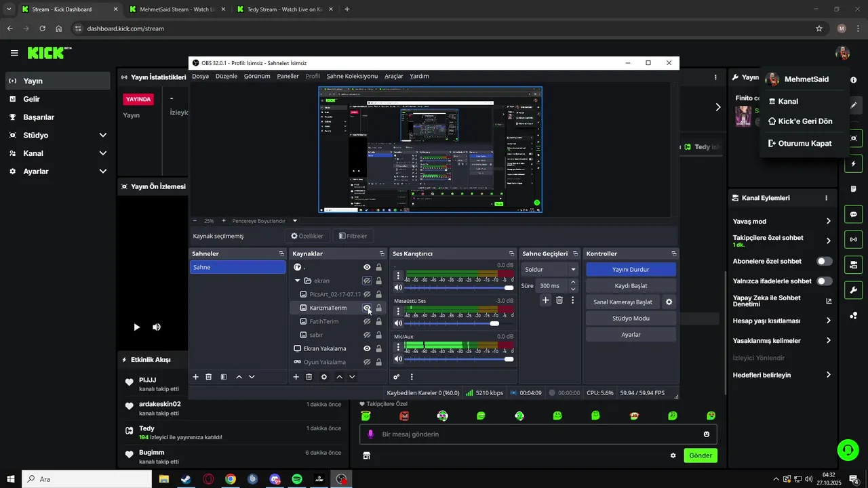Open Ses Karıştırıcı toolbar three-dot menu

(412, 377)
